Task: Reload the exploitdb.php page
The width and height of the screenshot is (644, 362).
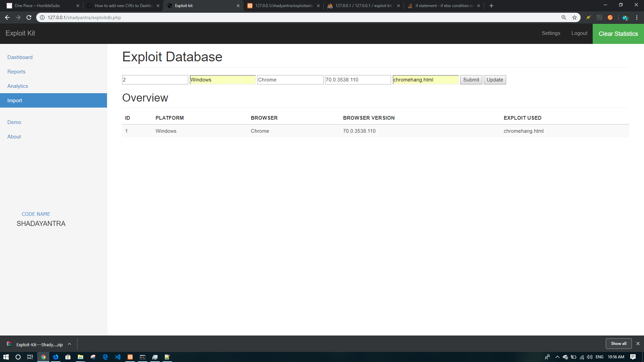Action: coord(29,17)
